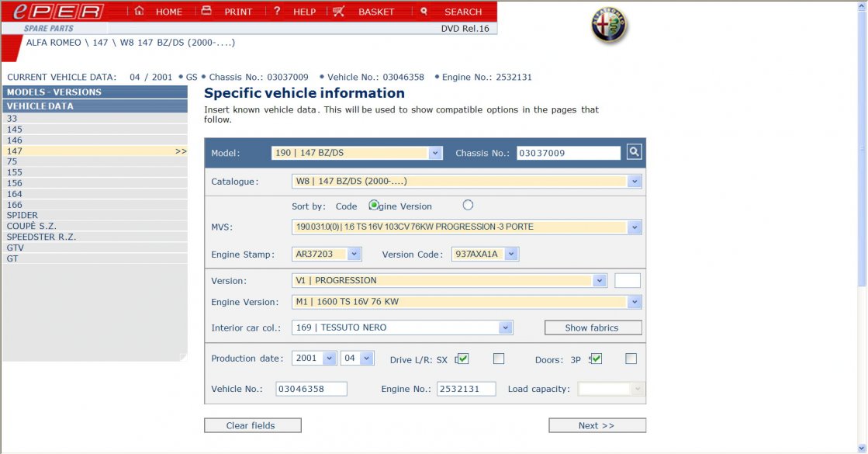This screenshot has height=454, width=868.
Task: Open the Catalogue dropdown
Action: [635, 182]
